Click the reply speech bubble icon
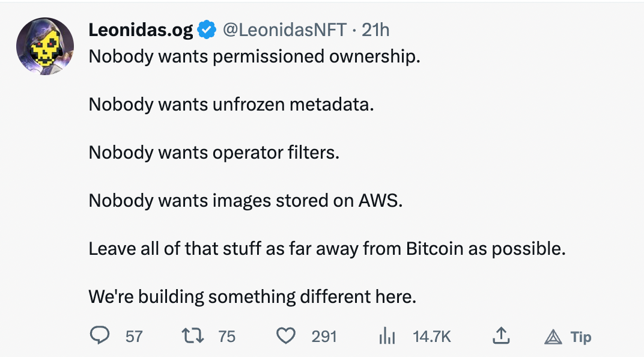 pyautogui.click(x=99, y=336)
